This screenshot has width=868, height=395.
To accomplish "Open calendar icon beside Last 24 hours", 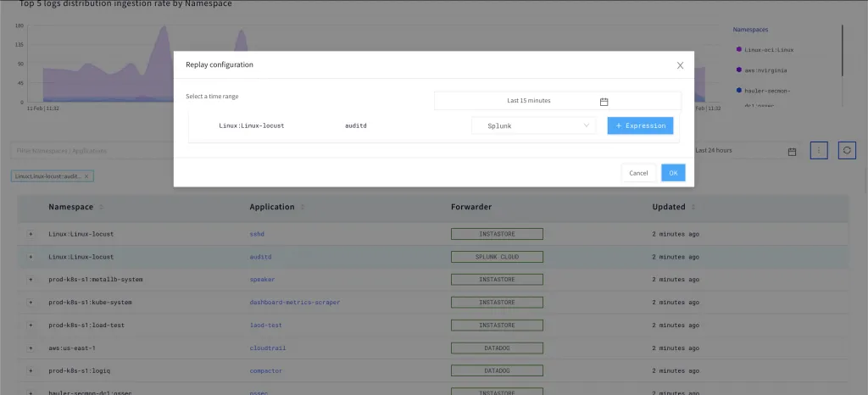I will [792, 152].
